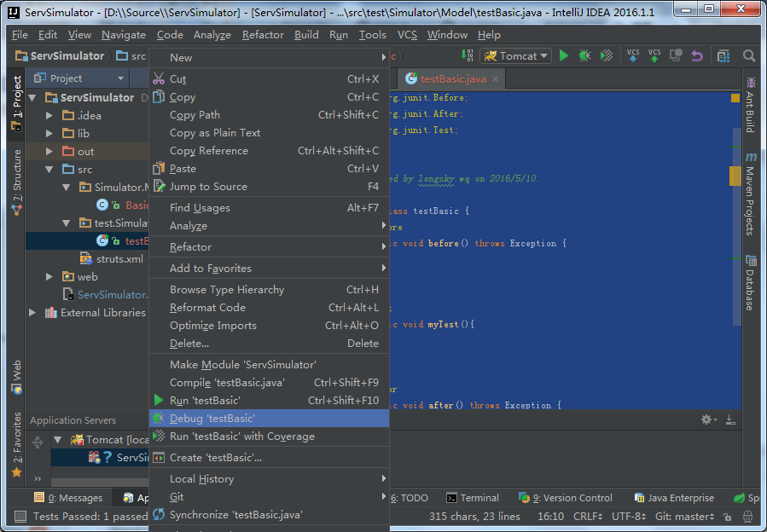Open Local History submenu
Screen dimensions: 767x532
pos(269,478)
